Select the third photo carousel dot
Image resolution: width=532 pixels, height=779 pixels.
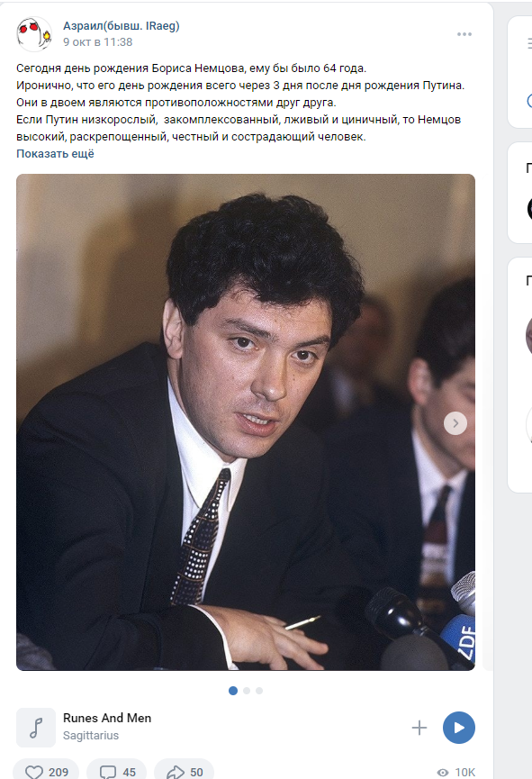click(x=259, y=691)
